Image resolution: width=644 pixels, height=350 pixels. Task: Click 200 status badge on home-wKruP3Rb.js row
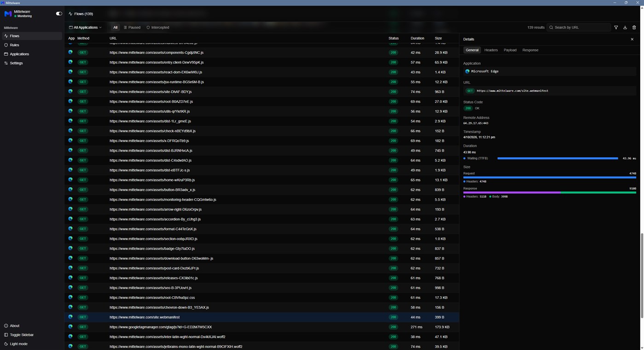[x=393, y=180]
